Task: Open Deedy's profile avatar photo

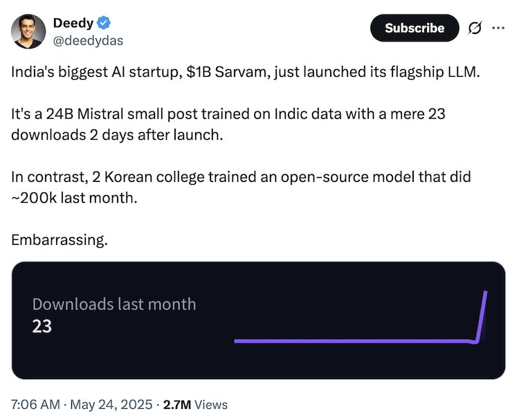Action: click(x=28, y=32)
